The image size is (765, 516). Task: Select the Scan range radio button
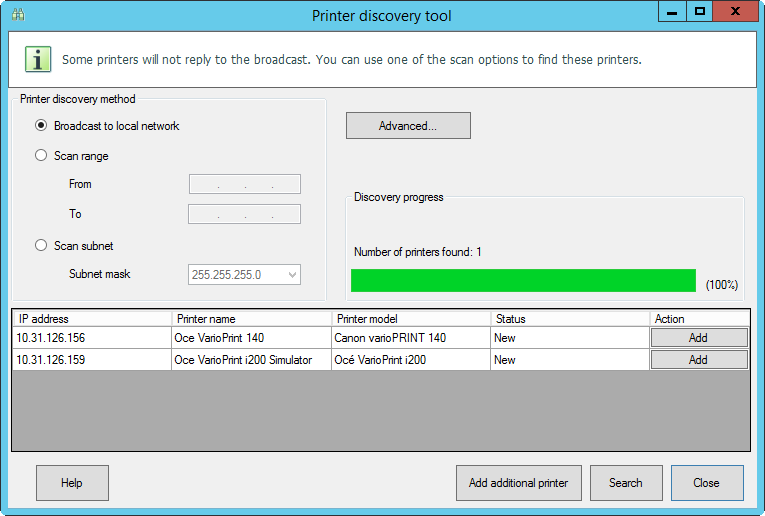(41, 155)
